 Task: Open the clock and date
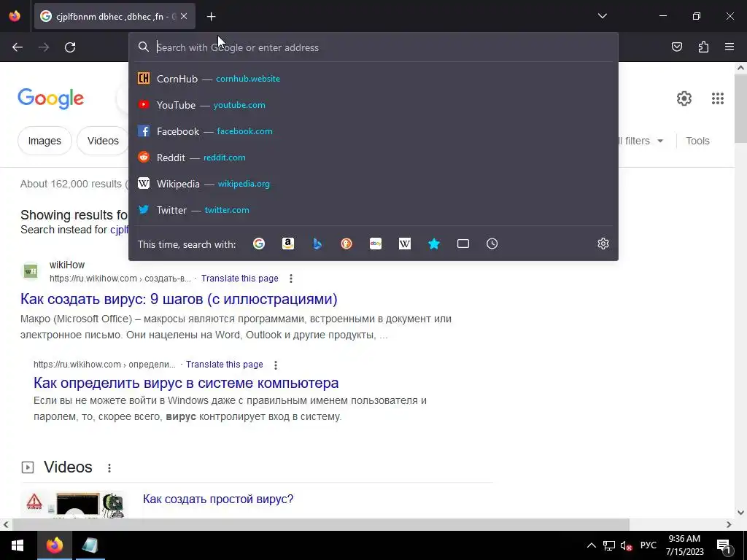pyautogui.click(x=684, y=545)
